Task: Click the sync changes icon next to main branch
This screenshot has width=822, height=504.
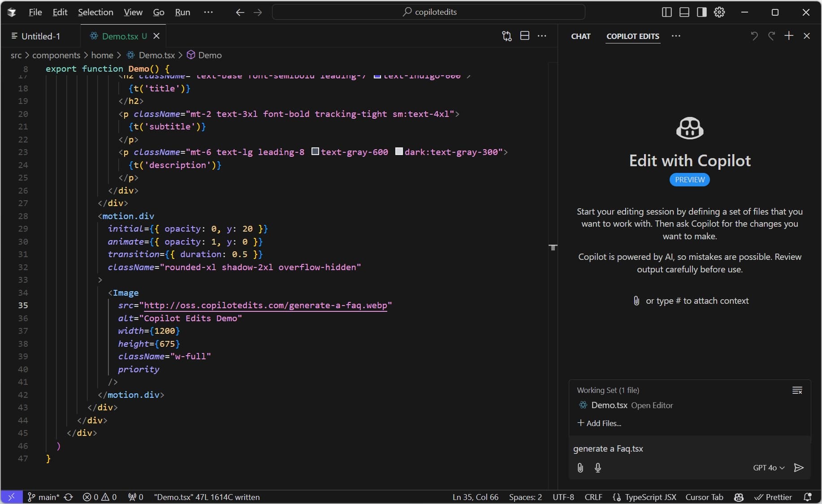Action: 68,497
